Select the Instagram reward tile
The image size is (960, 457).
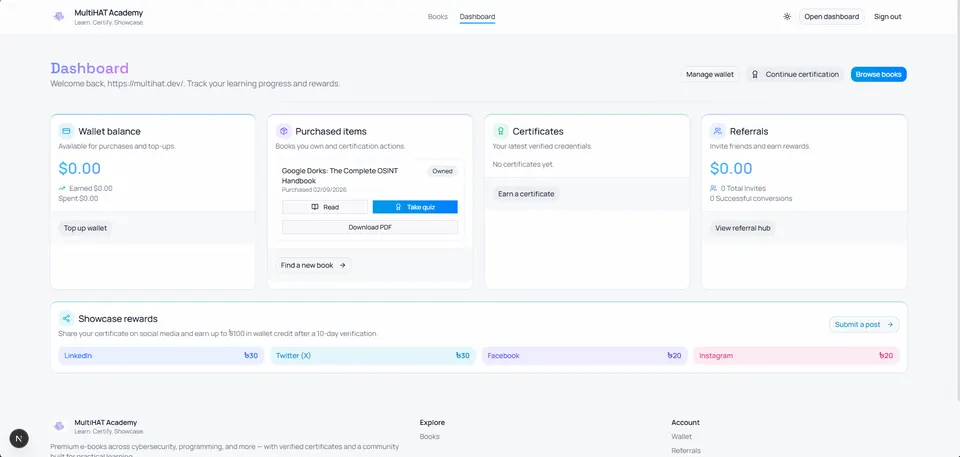tap(797, 355)
